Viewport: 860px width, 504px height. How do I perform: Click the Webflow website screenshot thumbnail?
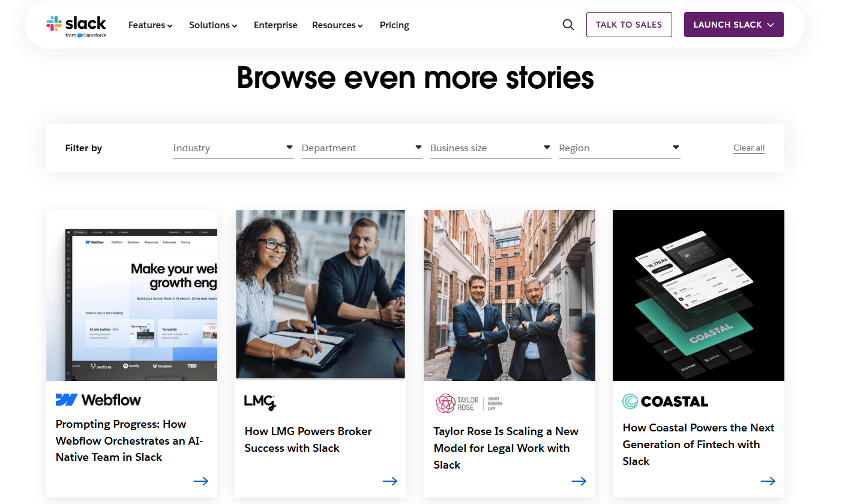click(x=132, y=295)
